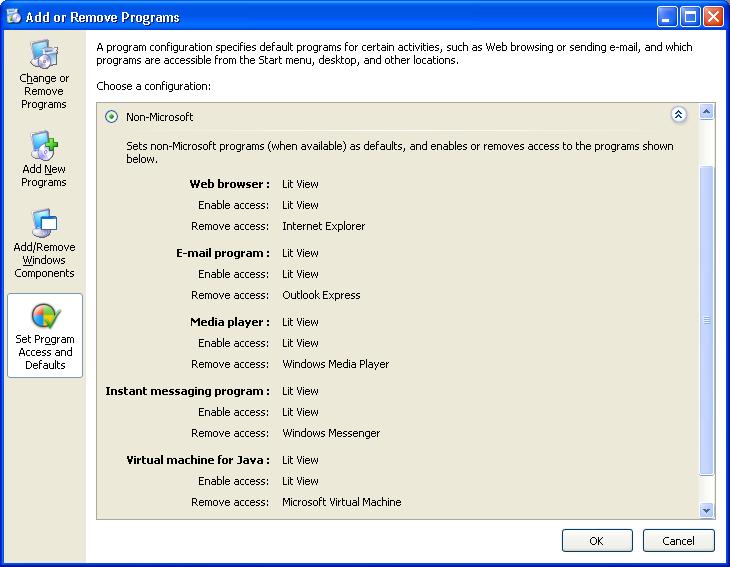
Task: Click the 'Non-Microsoft' label text
Action: pos(159,117)
